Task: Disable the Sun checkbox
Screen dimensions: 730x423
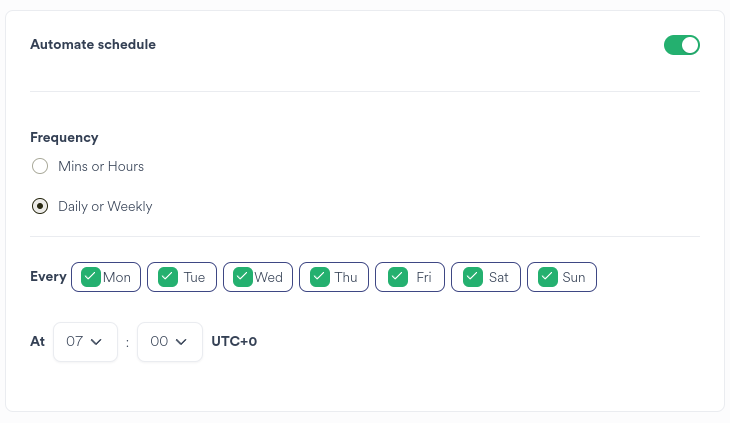Action: click(x=548, y=277)
